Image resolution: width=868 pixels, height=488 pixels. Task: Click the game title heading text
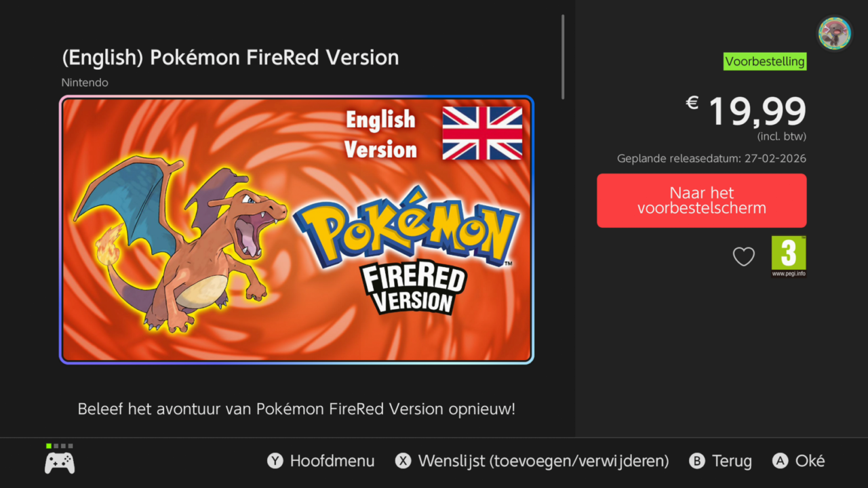tap(230, 58)
